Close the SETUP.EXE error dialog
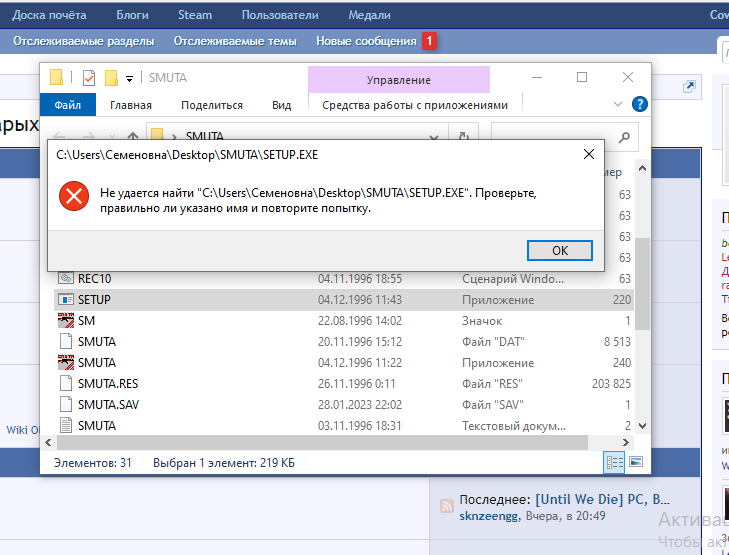The height and width of the screenshot is (555, 729). click(x=590, y=154)
